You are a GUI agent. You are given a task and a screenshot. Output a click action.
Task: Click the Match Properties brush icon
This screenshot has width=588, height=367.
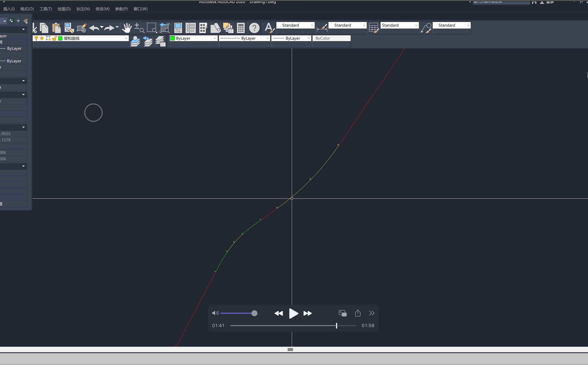coord(69,28)
